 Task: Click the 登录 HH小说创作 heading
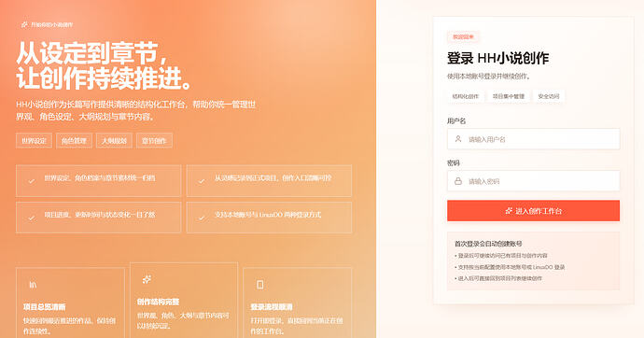click(497, 58)
